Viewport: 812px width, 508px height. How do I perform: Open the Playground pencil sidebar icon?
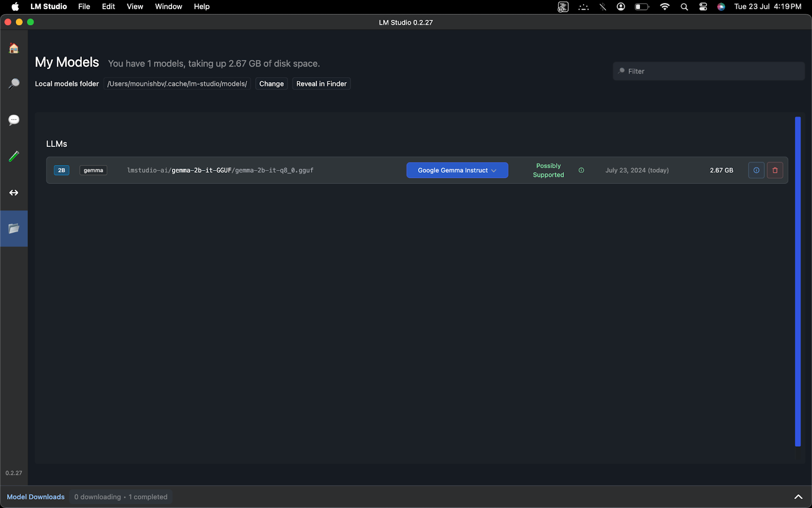14,156
